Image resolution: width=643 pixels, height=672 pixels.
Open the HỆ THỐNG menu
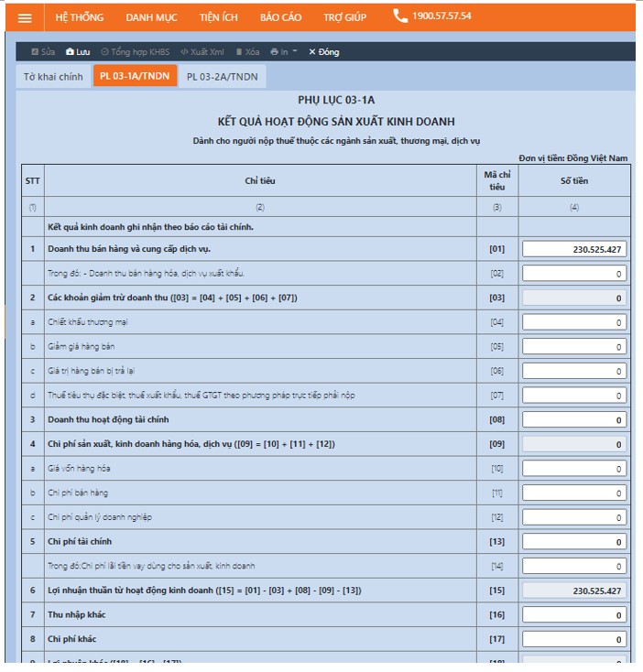[79, 17]
